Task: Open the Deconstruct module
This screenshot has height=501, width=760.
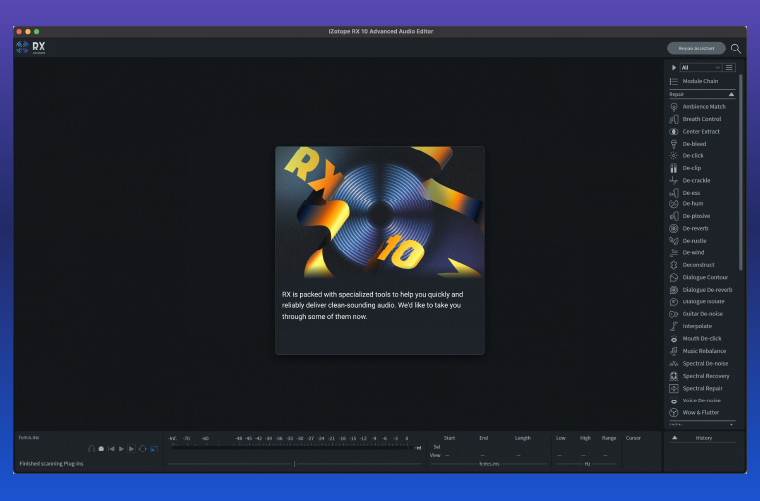Action: click(x=692, y=265)
